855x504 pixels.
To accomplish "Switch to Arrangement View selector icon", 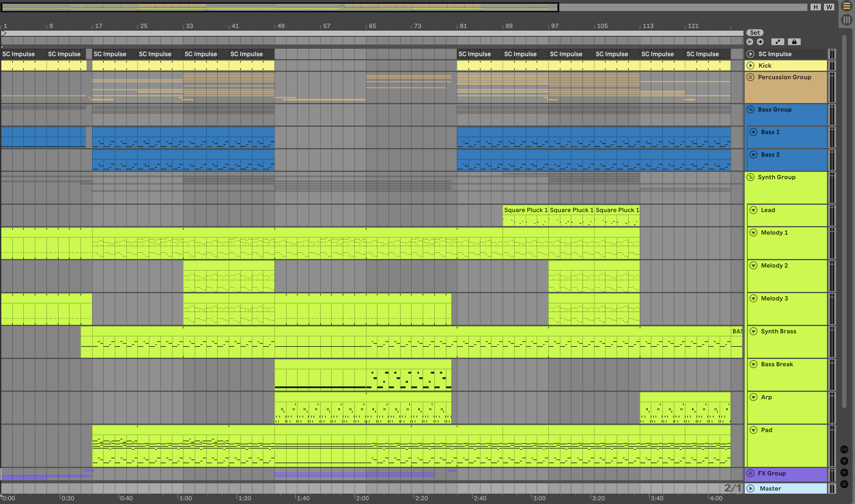I will [846, 6].
